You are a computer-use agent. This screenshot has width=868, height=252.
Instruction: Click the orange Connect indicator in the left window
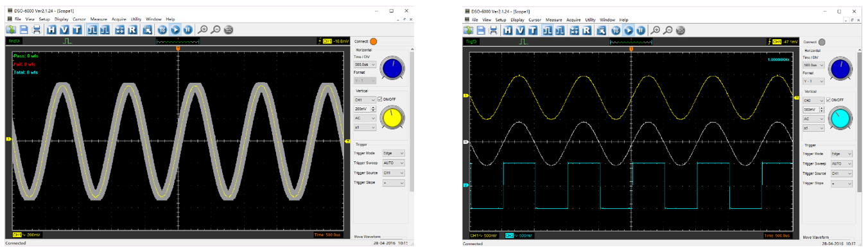tap(374, 42)
